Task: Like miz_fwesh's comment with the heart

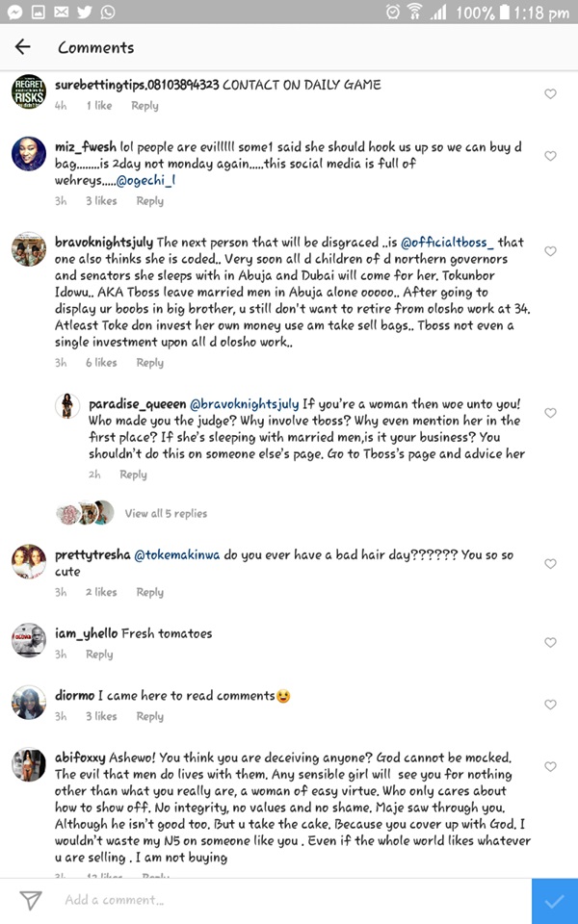Action: [x=550, y=156]
